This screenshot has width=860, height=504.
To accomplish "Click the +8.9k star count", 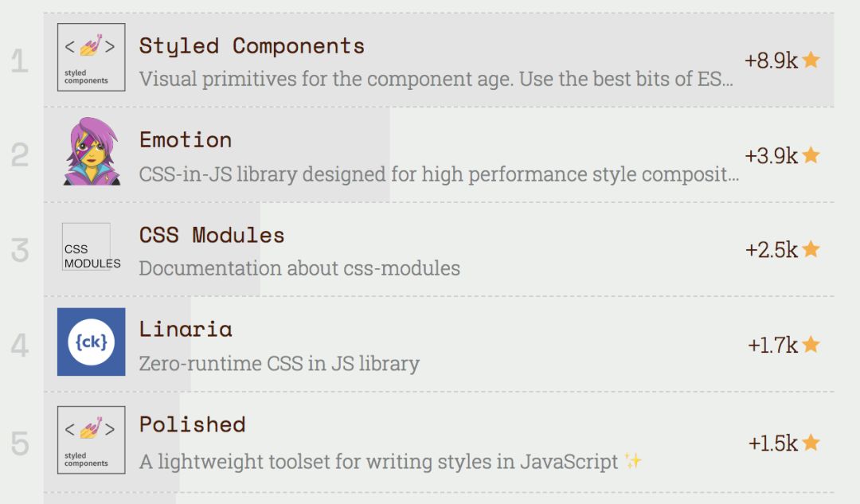I will pyautogui.click(x=771, y=61).
